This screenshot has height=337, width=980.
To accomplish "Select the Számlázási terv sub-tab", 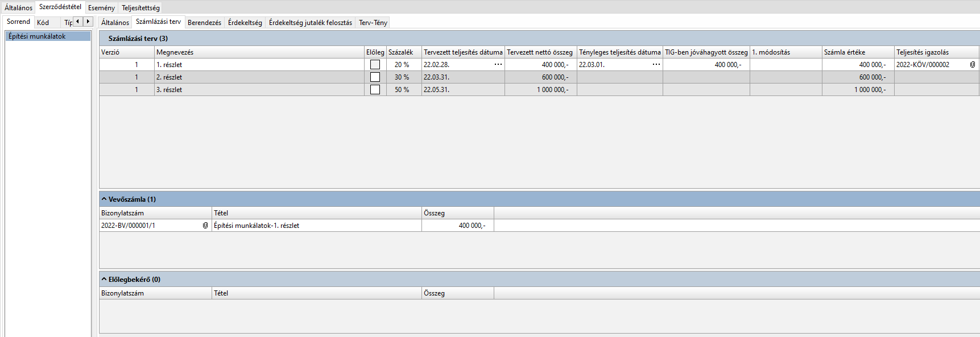I will point(159,22).
